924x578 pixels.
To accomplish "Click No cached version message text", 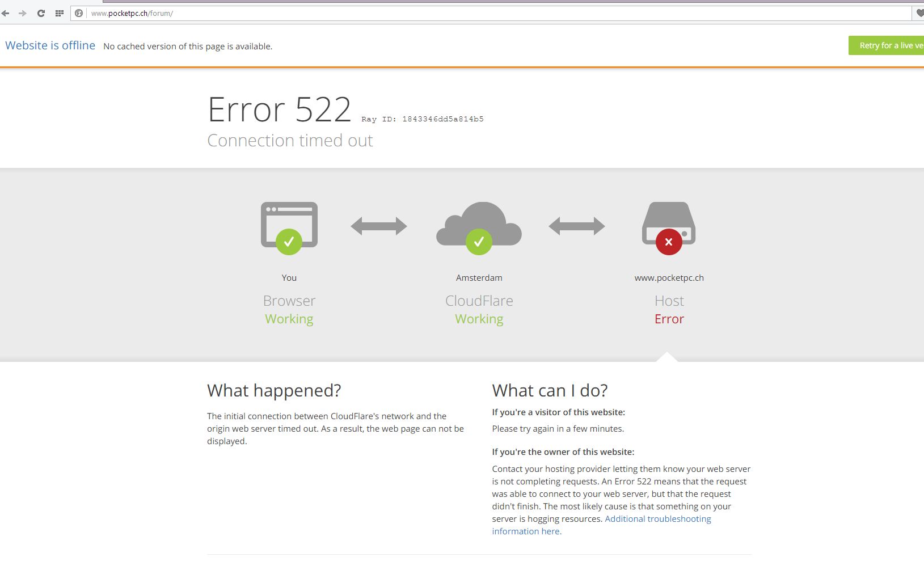I will coord(188,47).
